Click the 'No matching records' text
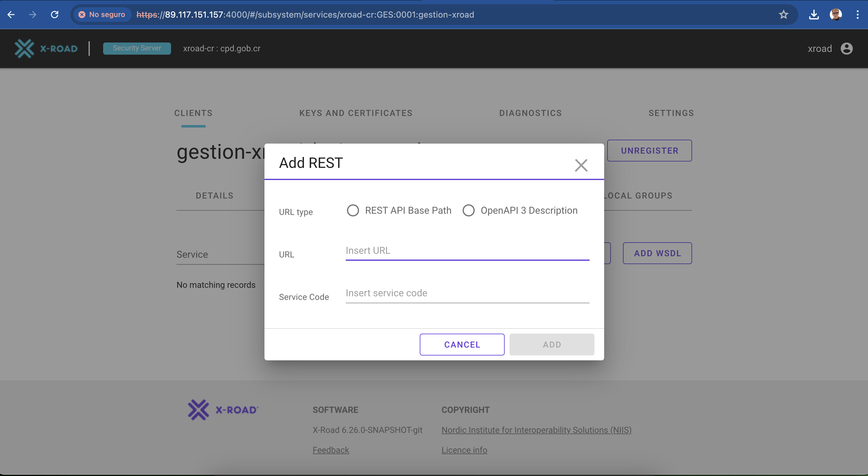The height and width of the screenshot is (476, 868). coord(216,285)
